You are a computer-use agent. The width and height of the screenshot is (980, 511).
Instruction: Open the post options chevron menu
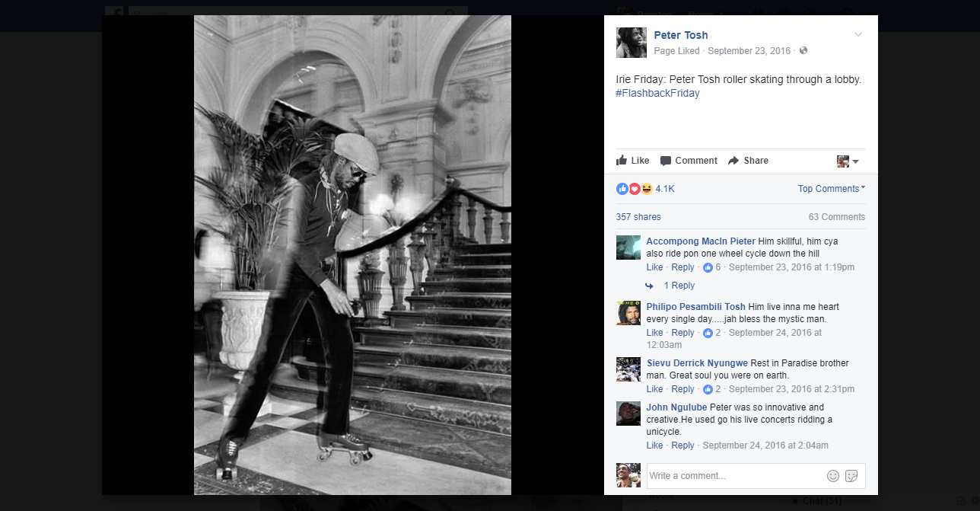pyautogui.click(x=858, y=35)
